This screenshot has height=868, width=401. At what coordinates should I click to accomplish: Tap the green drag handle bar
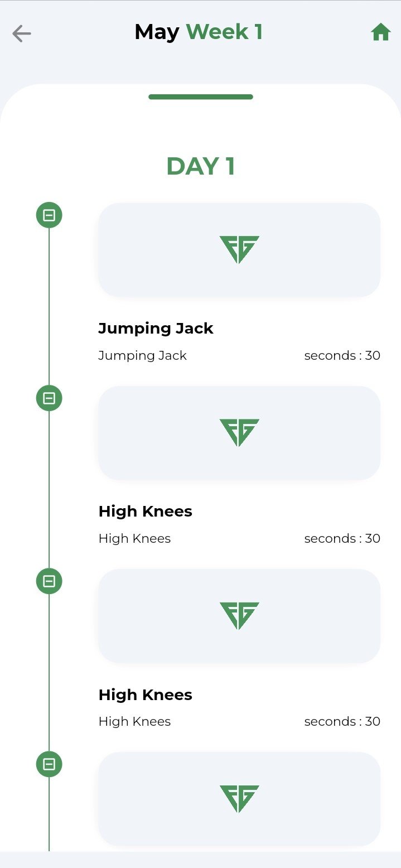click(201, 97)
